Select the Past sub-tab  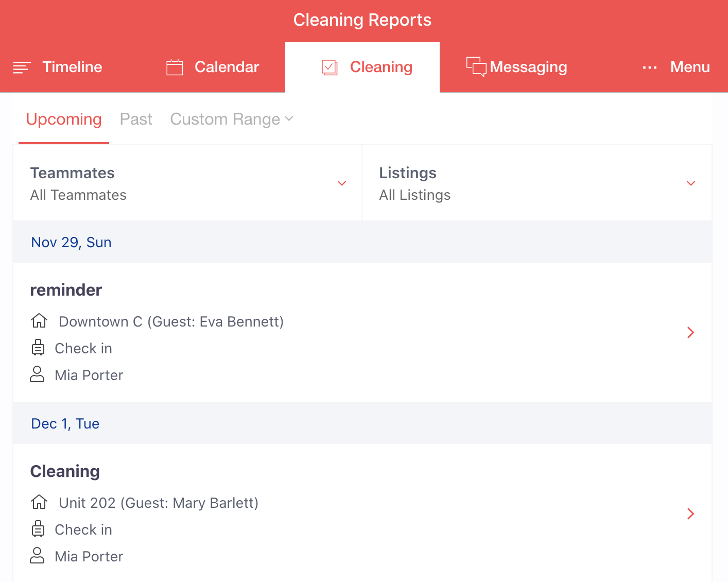coord(136,119)
